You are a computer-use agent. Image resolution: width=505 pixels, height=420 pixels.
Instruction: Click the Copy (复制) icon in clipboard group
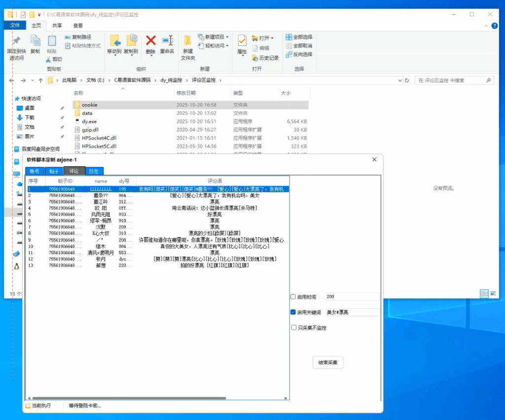35,41
